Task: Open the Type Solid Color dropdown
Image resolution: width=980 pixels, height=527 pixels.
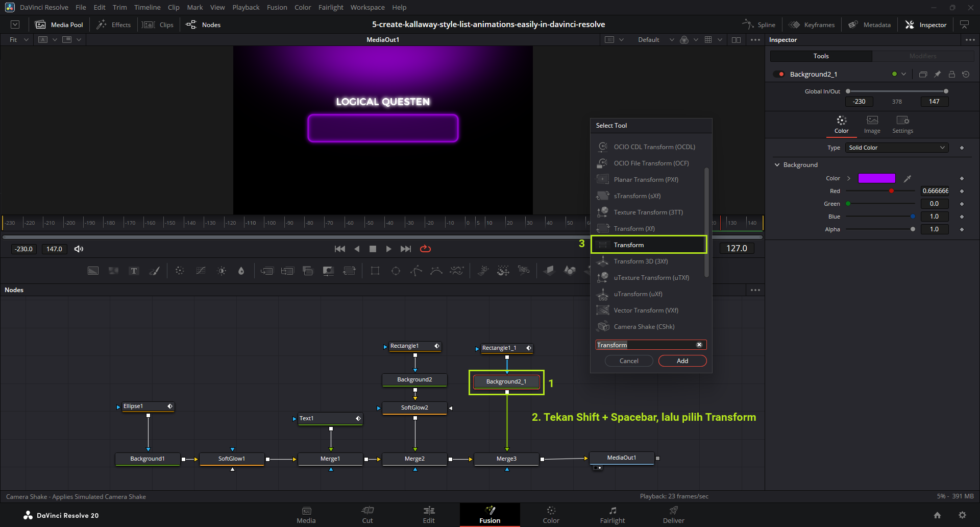Action: pos(896,148)
